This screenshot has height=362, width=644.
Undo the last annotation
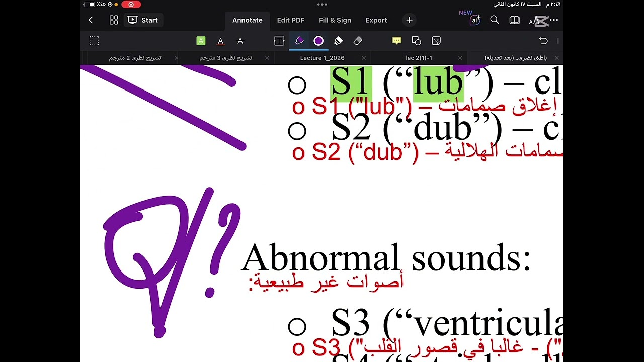(543, 41)
